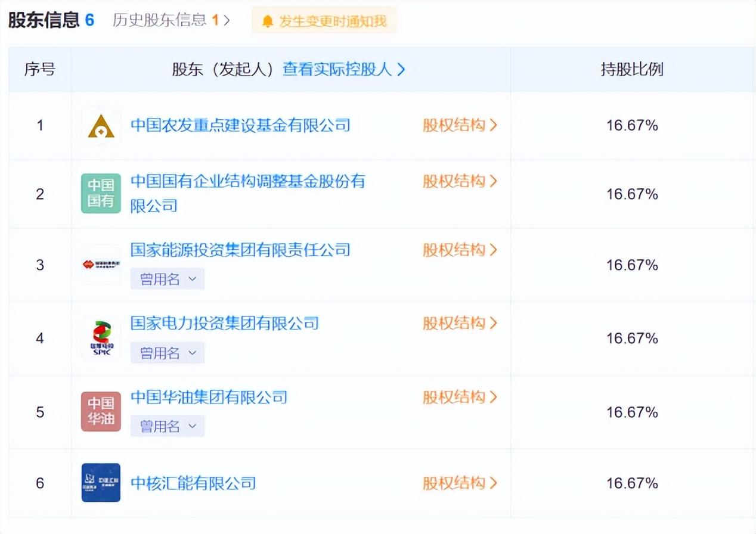Image resolution: width=756 pixels, height=534 pixels.
Task: Expand 曾用名 under 国家能源投资集团有限责任公司
Action: (168, 279)
